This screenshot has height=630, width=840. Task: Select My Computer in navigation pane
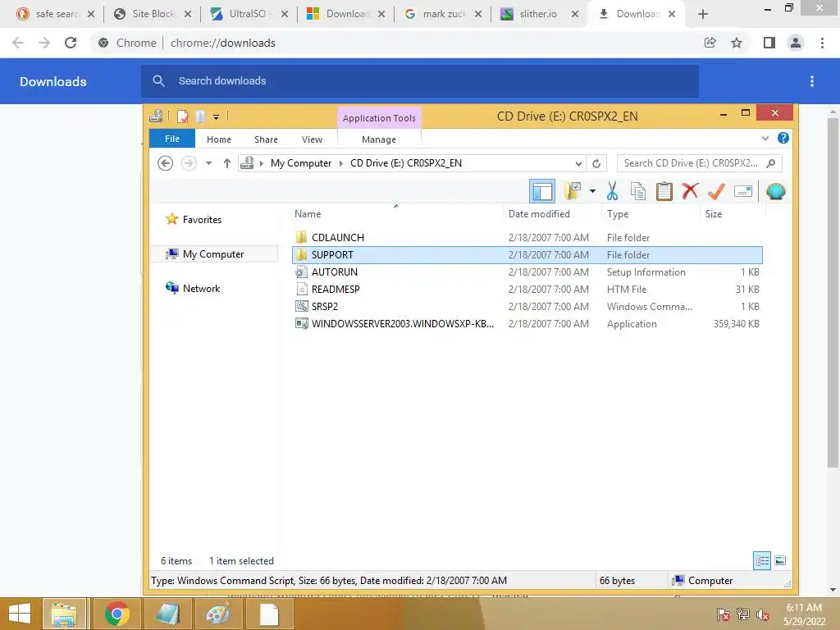pos(213,254)
